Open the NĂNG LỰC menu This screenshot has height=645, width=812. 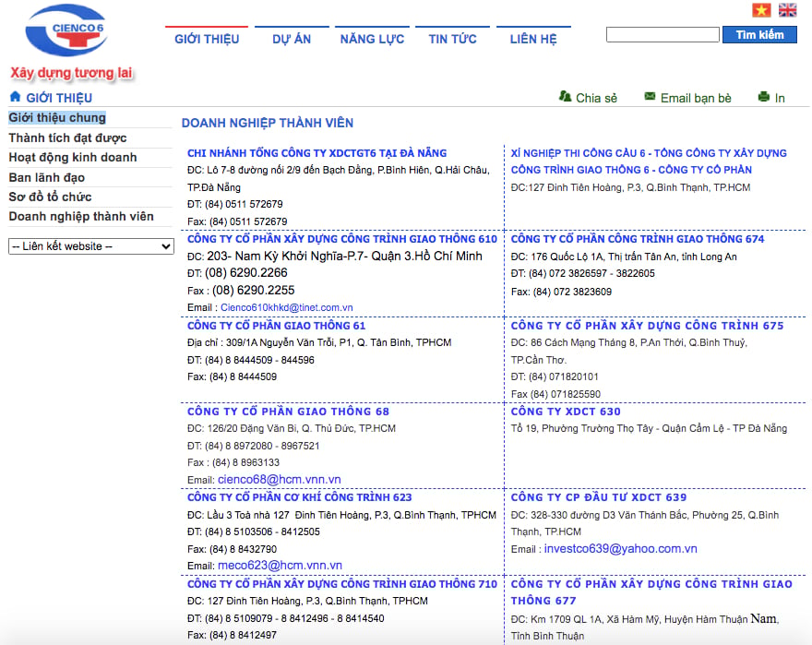click(x=372, y=39)
